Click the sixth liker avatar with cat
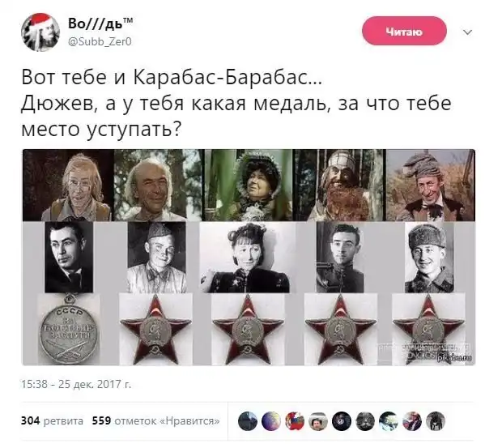The image size is (502, 448). pyautogui.click(x=365, y=420)
